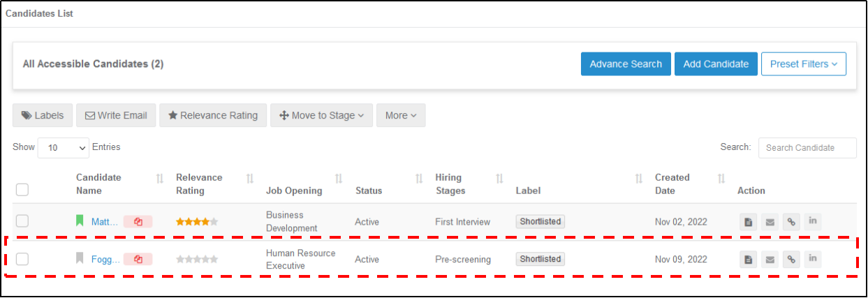Open Move to Stage dropdown
Viewport: 868px width, 298px height.
pyautogui.click(x=321, y=115)
